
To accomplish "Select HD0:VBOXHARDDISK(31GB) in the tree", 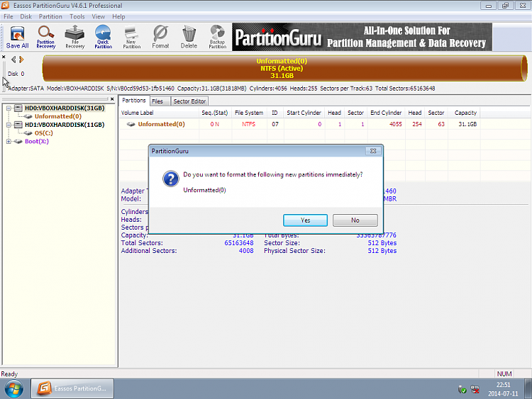I will pos(65,108).
